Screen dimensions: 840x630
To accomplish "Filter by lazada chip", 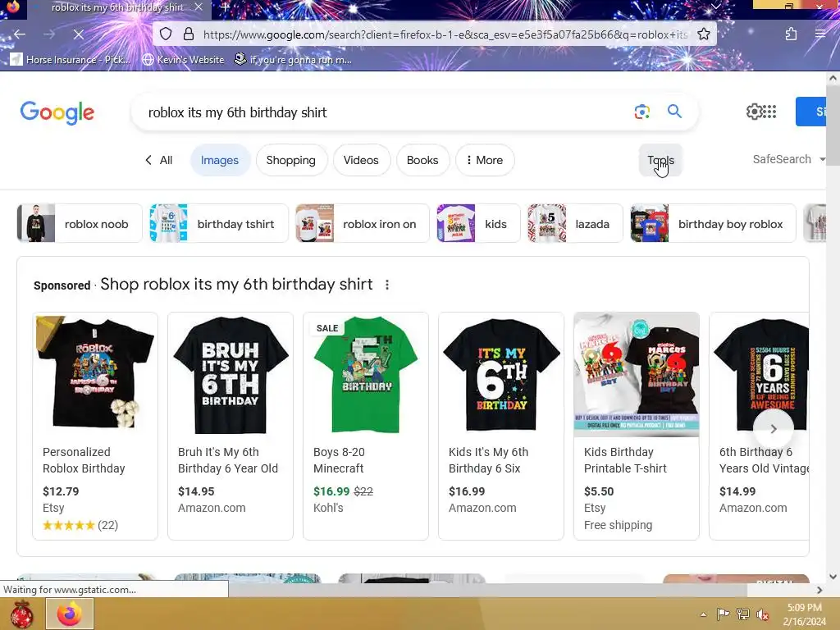I will pos(575,223).
